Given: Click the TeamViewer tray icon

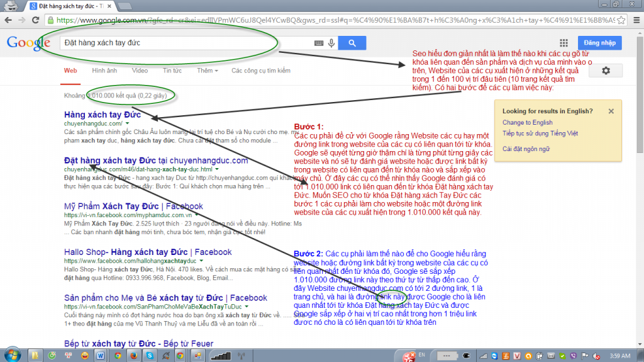Looking at the screenshot, I should pyautogui.click(x=494, y=356).
